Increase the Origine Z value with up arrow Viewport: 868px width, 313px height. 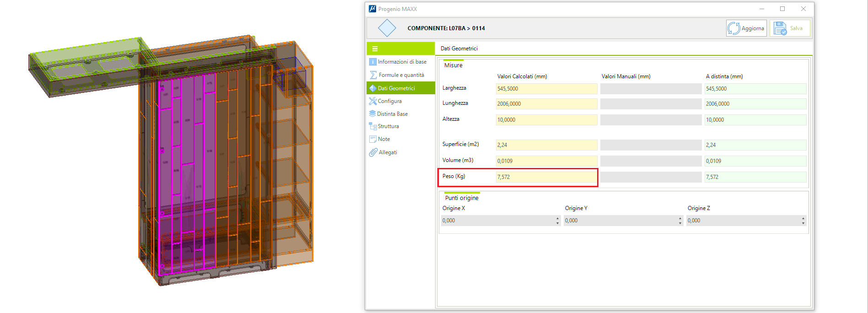coord(803,218)
